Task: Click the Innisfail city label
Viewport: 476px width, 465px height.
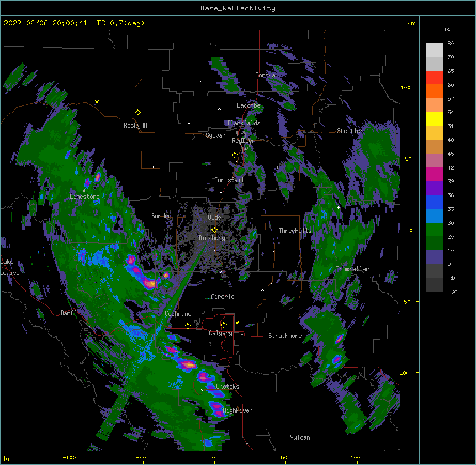Action: 229,180
